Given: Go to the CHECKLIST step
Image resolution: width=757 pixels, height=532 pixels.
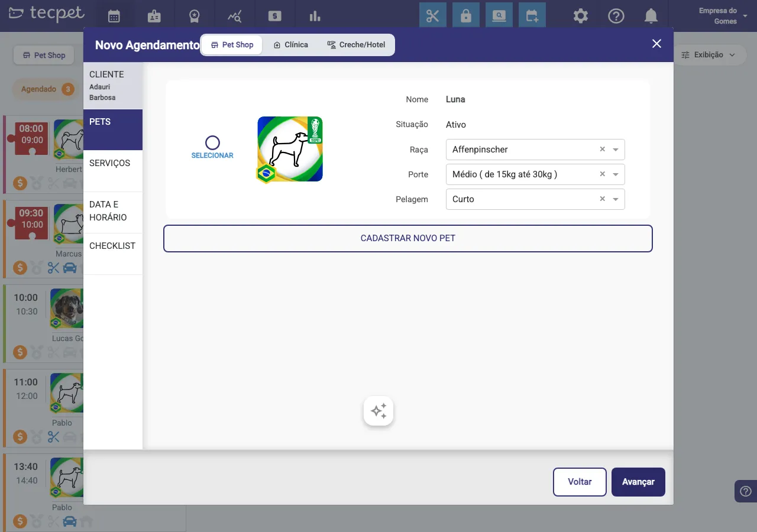Looking at the screenshot, I should tap(113, 254).
